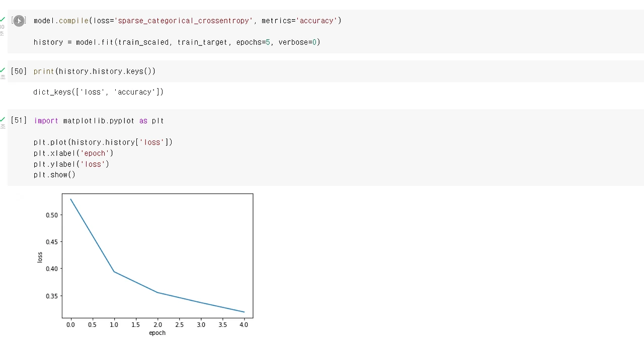This screenshot has width=644, height=350.
Task: Click the green checkmark beside cell 50
Action: 3,70
